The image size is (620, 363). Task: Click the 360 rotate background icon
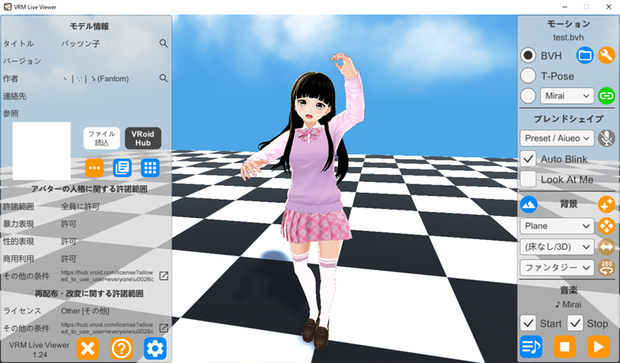pyautogui.click(x=607, y=268)
